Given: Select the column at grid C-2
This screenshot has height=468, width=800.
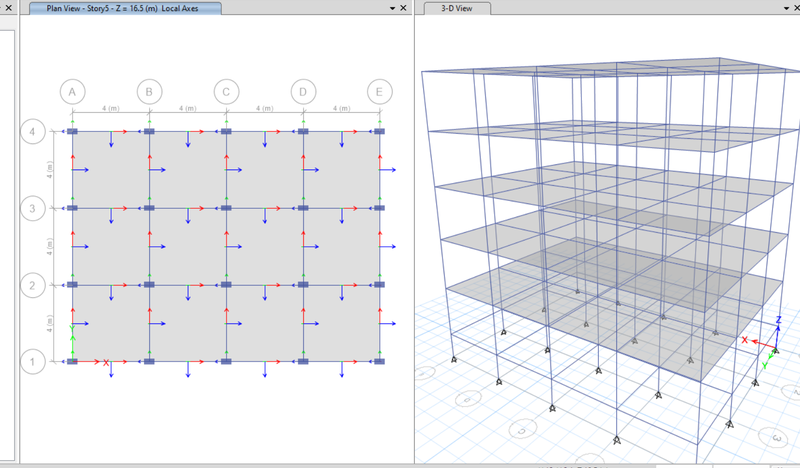Looking at the screenshot, I should [x=226, y=285].
